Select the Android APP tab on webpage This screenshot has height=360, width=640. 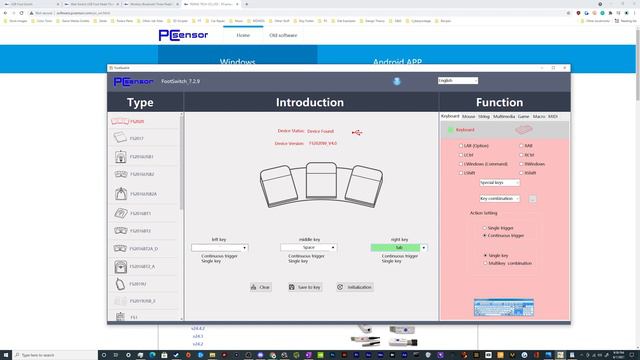pos(397,62)
